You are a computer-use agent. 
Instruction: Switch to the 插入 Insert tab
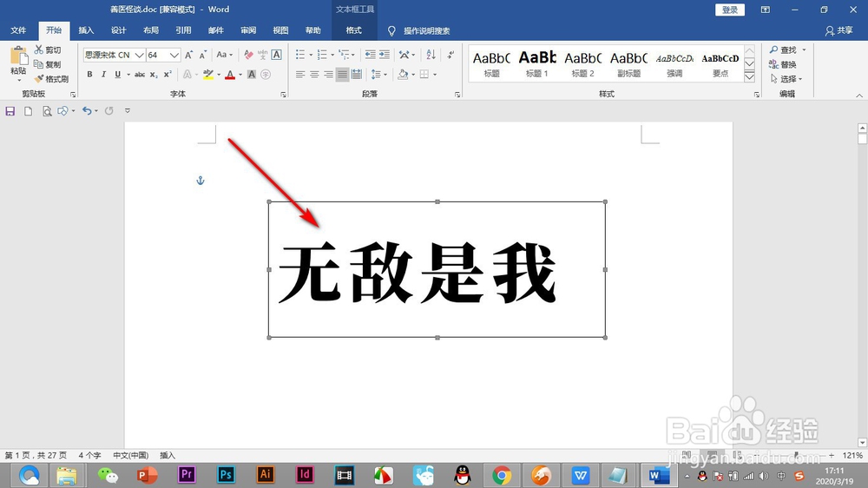click(86, 30)
